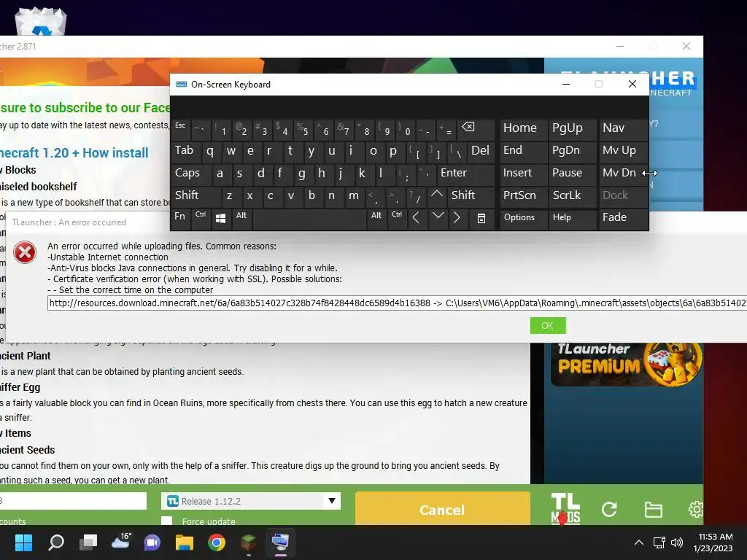Show hidden icons in system tray
747x560 pixels.
pyautogui.click(x=639, y=542)
